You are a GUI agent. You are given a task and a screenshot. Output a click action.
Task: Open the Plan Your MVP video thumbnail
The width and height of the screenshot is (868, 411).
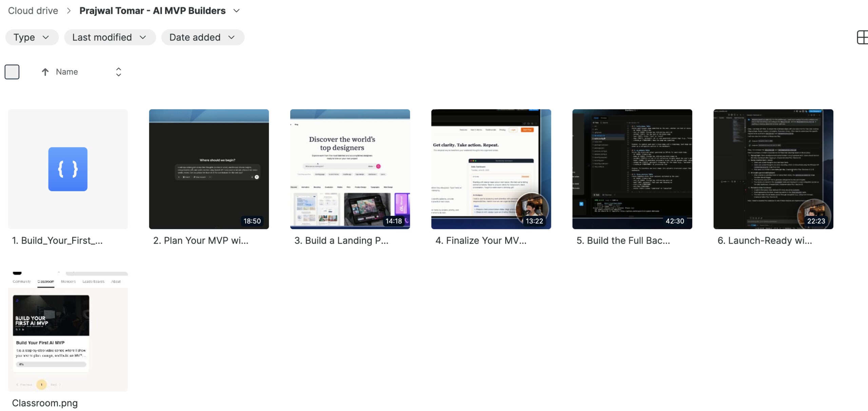(209, 169)
